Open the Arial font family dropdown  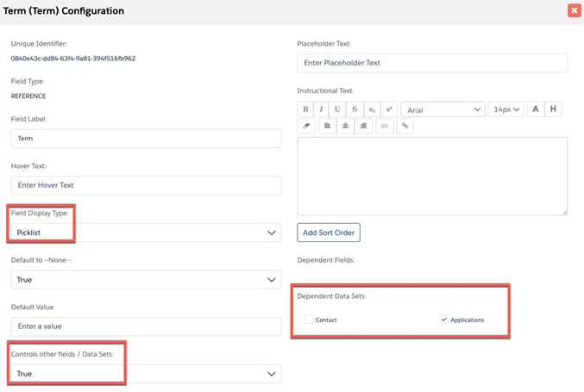[443, 109]
